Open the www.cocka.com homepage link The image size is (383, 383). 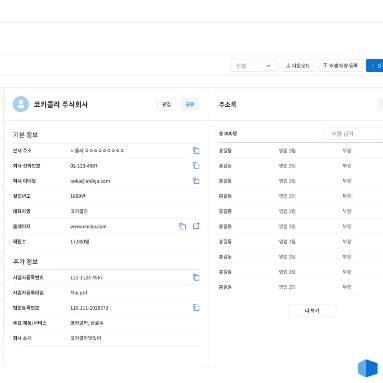88,226
